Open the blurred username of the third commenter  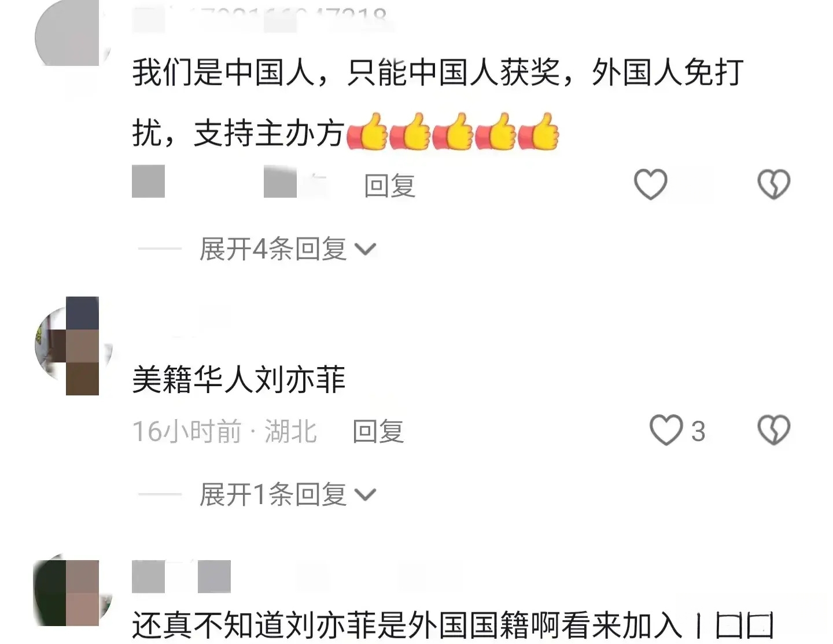pos(182,576)
